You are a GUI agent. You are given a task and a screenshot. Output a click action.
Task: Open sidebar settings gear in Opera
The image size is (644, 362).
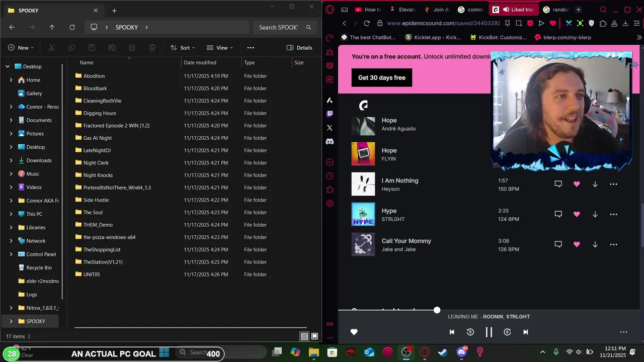click(330, 204)
